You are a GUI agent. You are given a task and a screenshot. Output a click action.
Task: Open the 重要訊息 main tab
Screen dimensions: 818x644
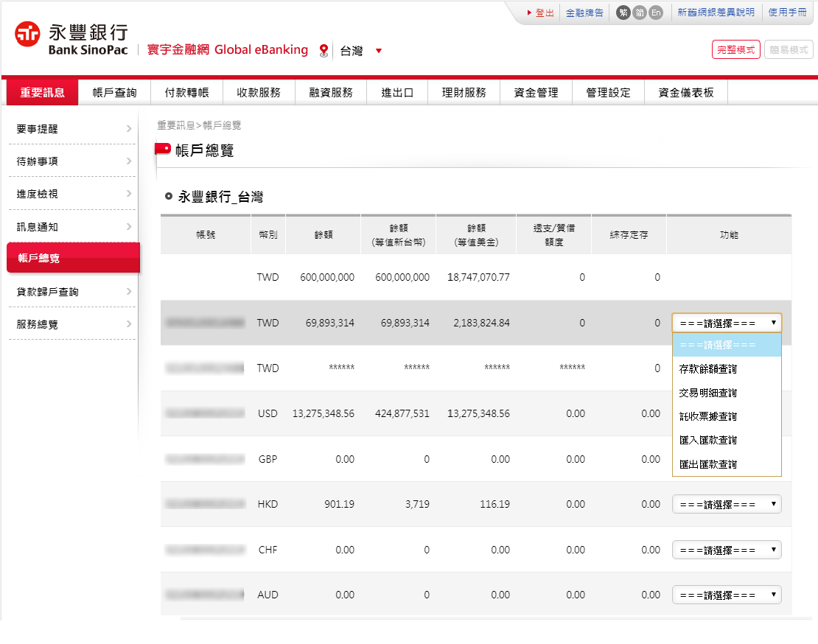(42, 93)
